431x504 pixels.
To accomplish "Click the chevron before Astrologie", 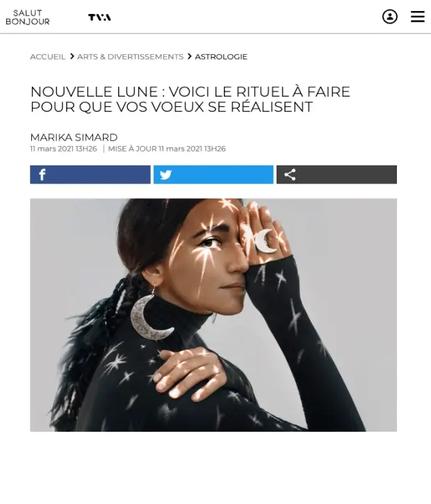I will (189, 56).
